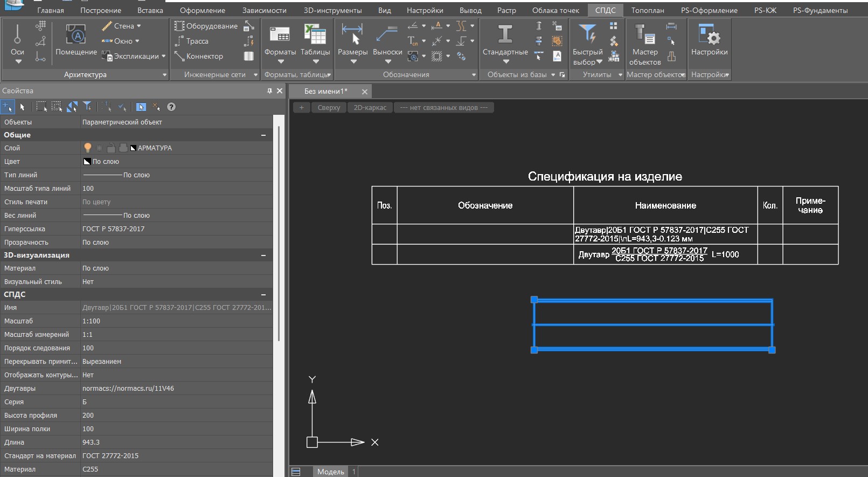Open the Форматы drawing formats tool
868x477 pixels.
[280, 36]
